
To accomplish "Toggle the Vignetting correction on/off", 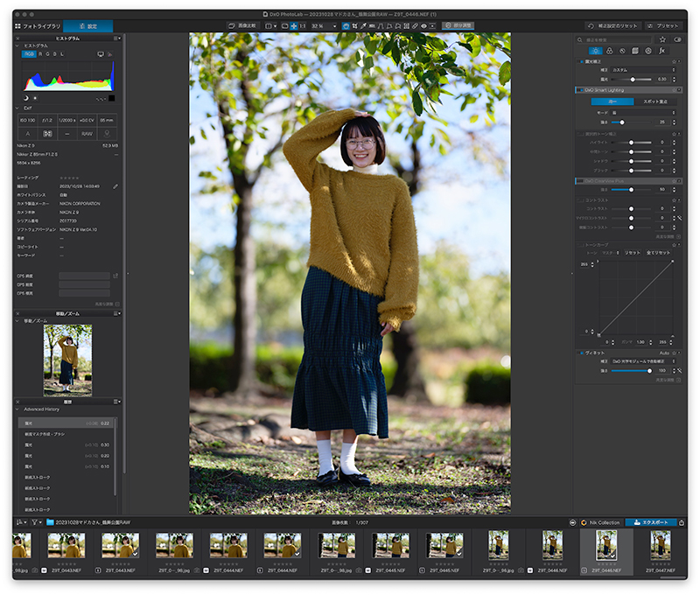I will click(x=580, y=353).
